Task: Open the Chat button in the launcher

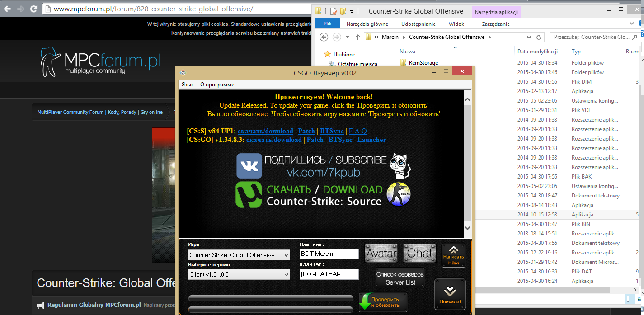Action: click(420, 253)
